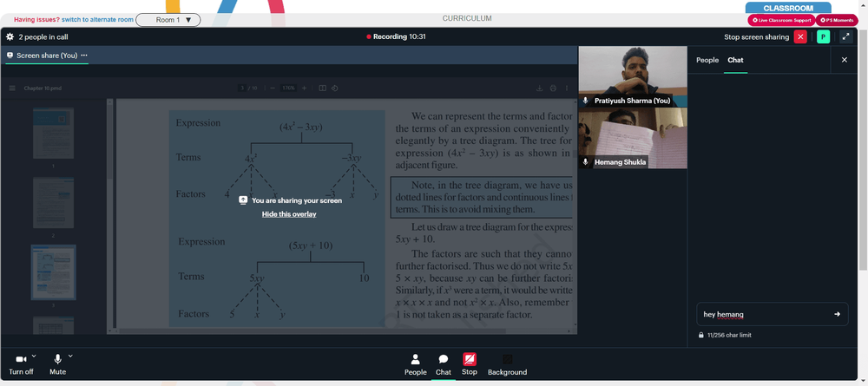Select the Screen share (You) tab

coord(47,56)
